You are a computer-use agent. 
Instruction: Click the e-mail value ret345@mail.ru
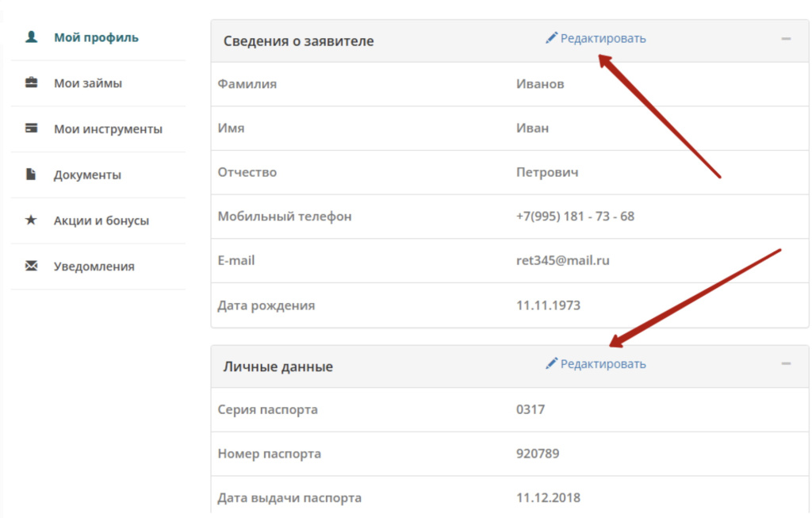pos(562,260)
